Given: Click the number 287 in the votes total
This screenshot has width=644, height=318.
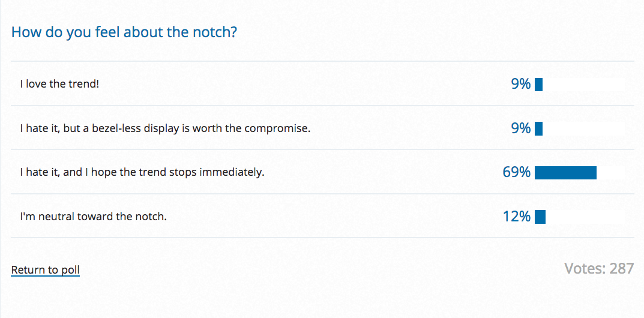Looking at the screenshot, I should tap(622, 269).
